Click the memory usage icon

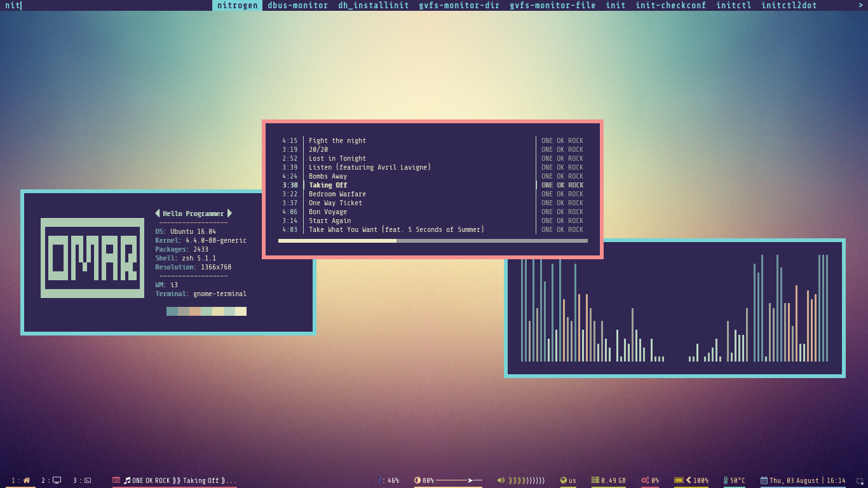(595, 480)
